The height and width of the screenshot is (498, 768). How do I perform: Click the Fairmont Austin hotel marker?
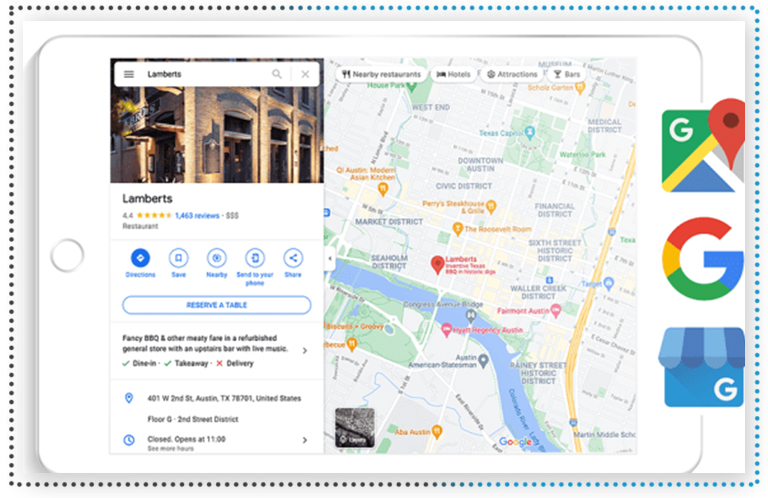tap(555, 310)
